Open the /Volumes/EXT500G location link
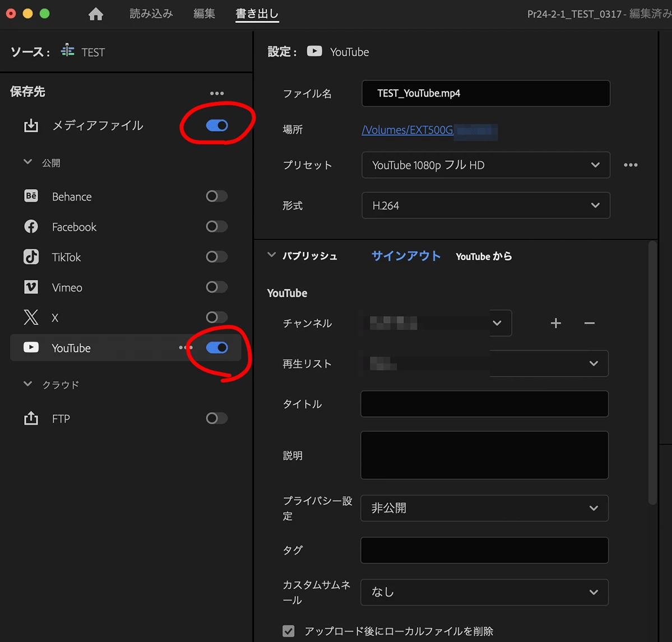672x642 pixels. click(x=407, y=130)
